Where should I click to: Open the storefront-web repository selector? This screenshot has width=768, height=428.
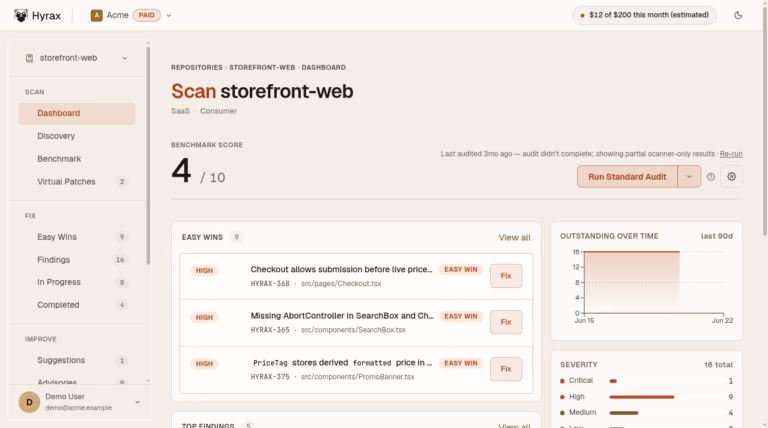77,58
